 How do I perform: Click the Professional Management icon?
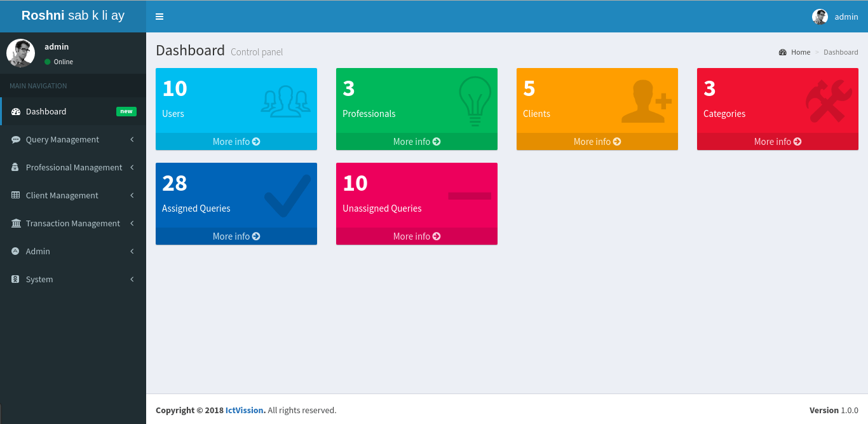tap(16, 167)
